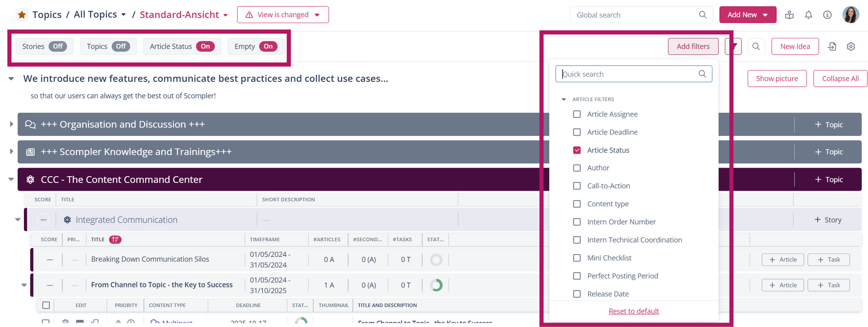868x327 pixels.
Task: Expand the Organisation and Discussion section
Action: pos(11,124)
